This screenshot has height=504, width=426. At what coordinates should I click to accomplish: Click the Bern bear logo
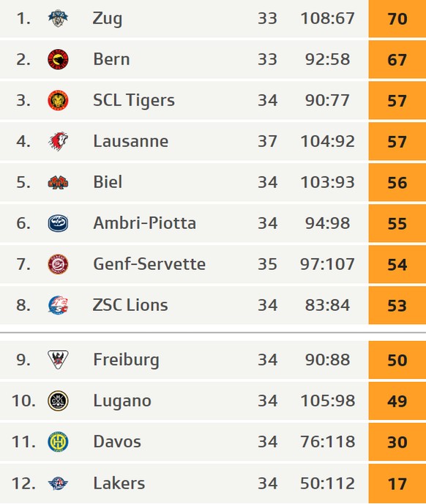[x=58, y=59]
